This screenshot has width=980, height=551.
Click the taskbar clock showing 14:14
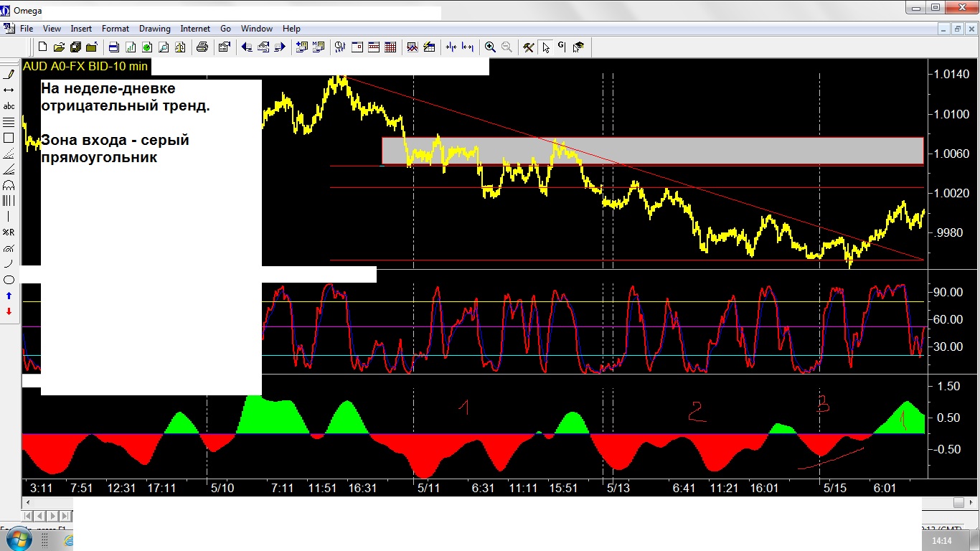tap(942, 540)
